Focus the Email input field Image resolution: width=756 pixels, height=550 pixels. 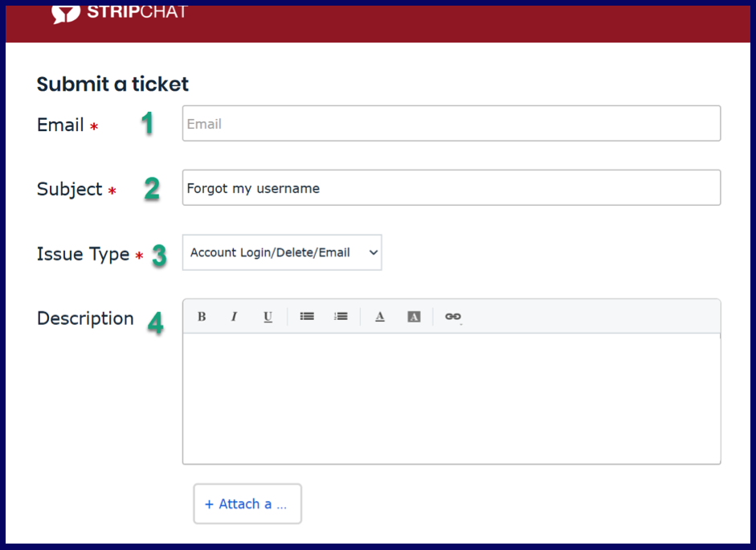tap(450, 123)
